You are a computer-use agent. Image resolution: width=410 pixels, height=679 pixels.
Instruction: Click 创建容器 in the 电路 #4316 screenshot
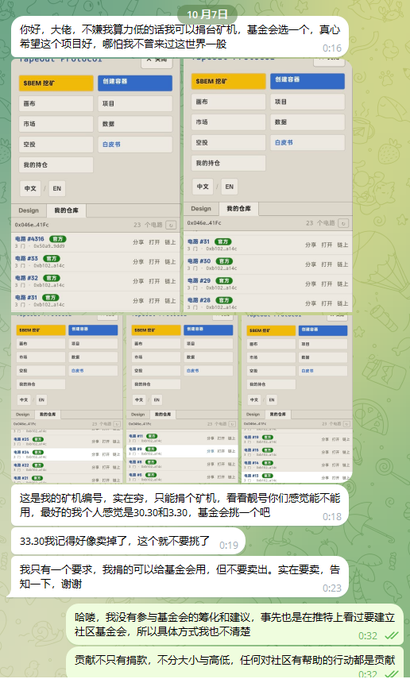(x=135, y=83)
